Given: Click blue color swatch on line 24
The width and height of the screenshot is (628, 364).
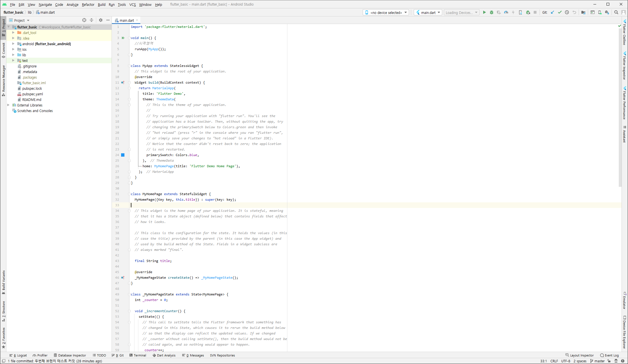Looking at the screenshot, I should click(x=123, y=155).
